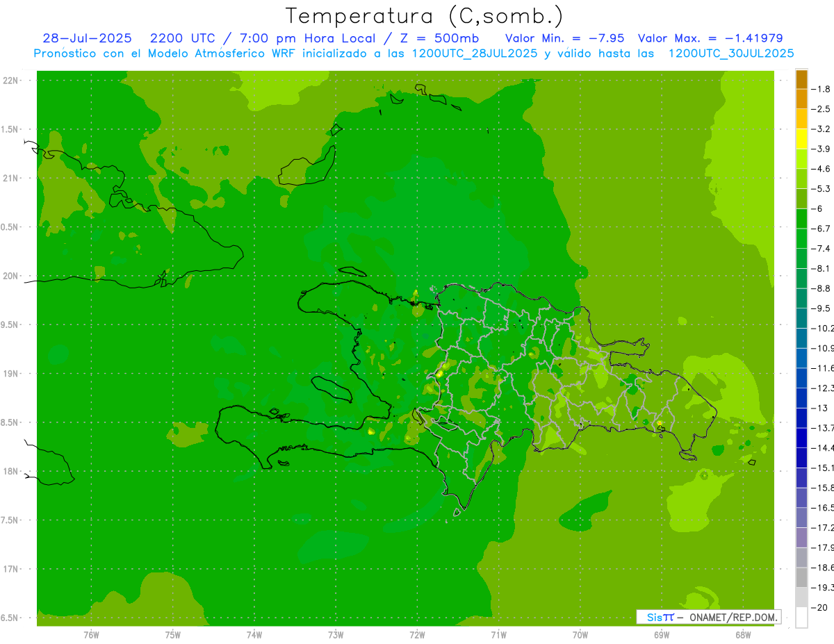The width and height of the screenshot is (834, 644).
Task: Pick the orange swatch between -1.8 and -2.5
Action: (802, 99)
